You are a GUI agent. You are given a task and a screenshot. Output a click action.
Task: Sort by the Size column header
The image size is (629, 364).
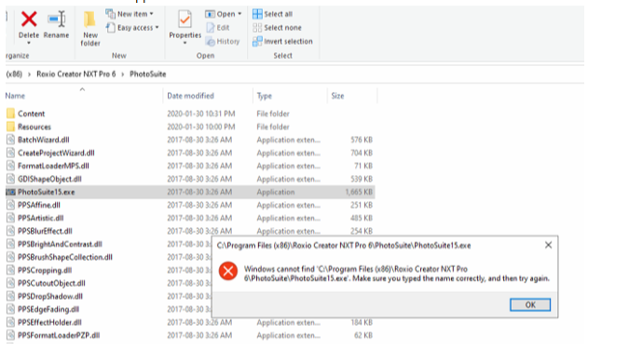point(337,96)
